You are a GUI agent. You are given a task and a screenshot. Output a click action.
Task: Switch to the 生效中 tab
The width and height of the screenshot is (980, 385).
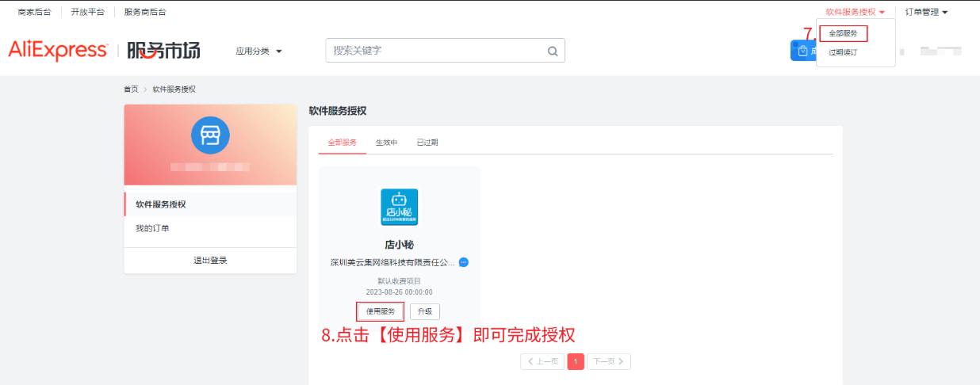pos(387,143)
